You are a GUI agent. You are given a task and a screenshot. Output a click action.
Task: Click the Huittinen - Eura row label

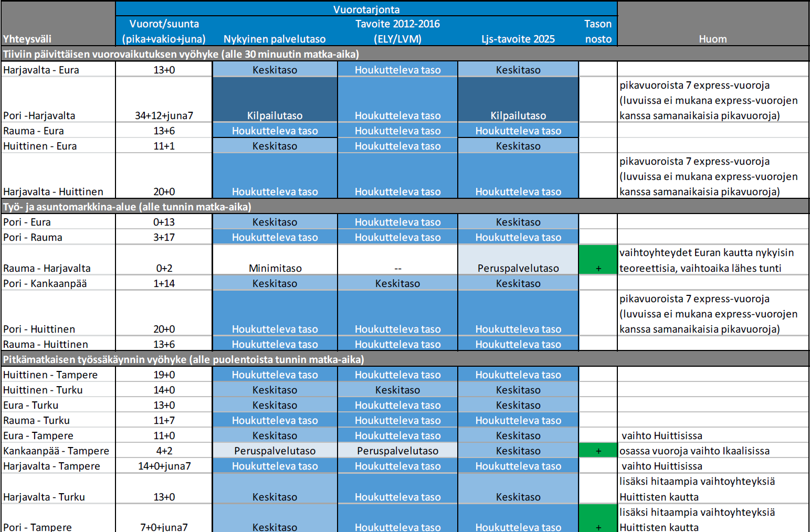pyautogui.click(x=40, y=146)
